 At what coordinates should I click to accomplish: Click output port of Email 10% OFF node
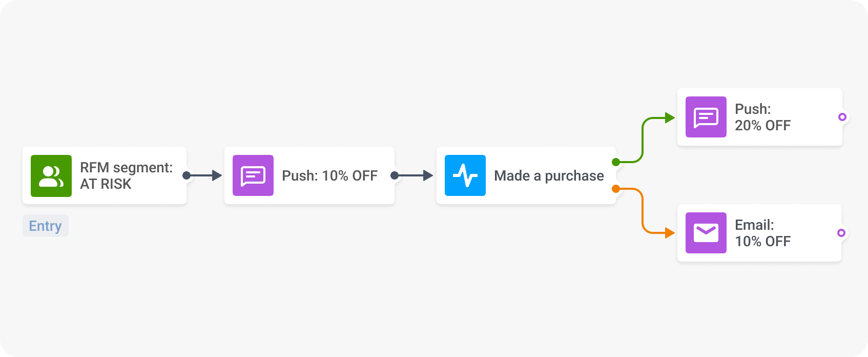841,233
